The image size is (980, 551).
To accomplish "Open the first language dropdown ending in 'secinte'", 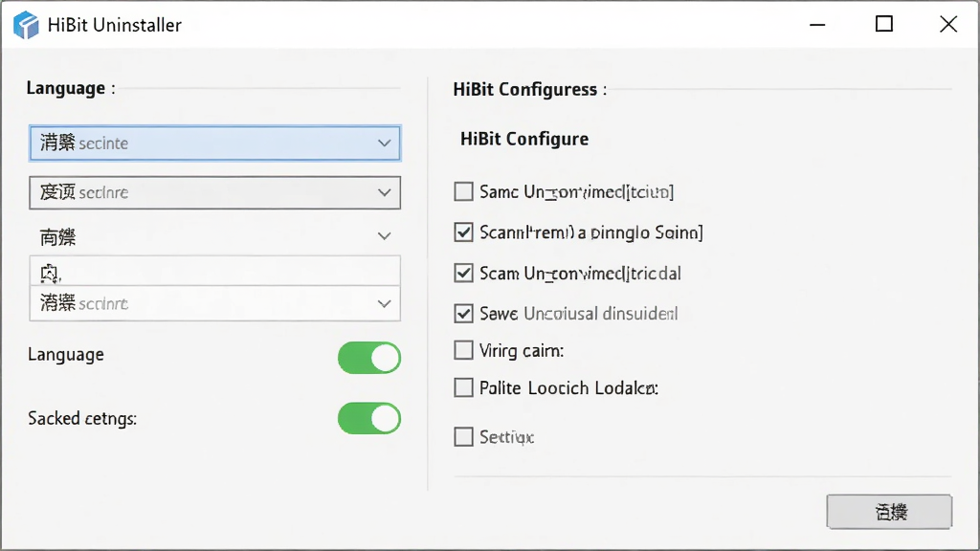I will [214, 143].
